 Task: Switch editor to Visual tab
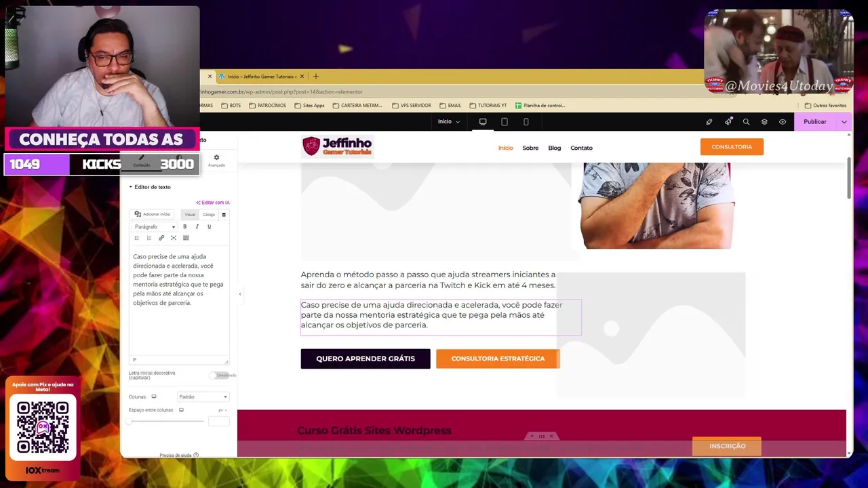click(190, 214)
